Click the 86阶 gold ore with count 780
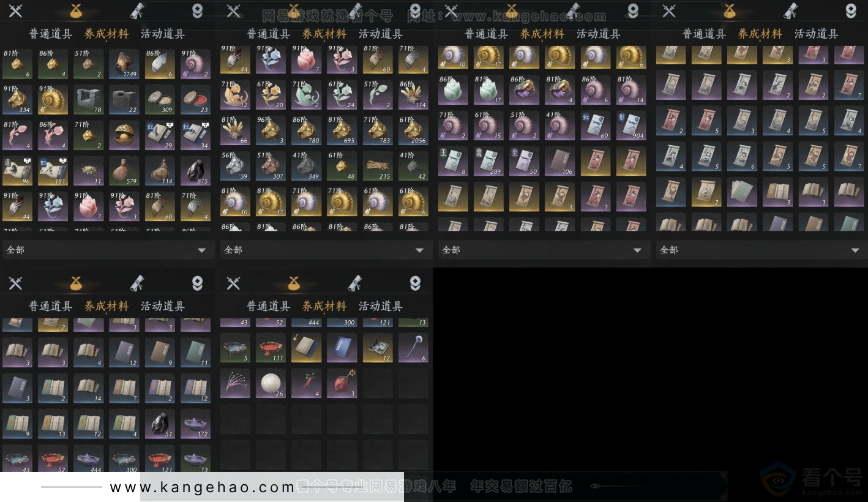Viewport: 868px width, 502px height. pyautogui.click(x=306, y=130)
